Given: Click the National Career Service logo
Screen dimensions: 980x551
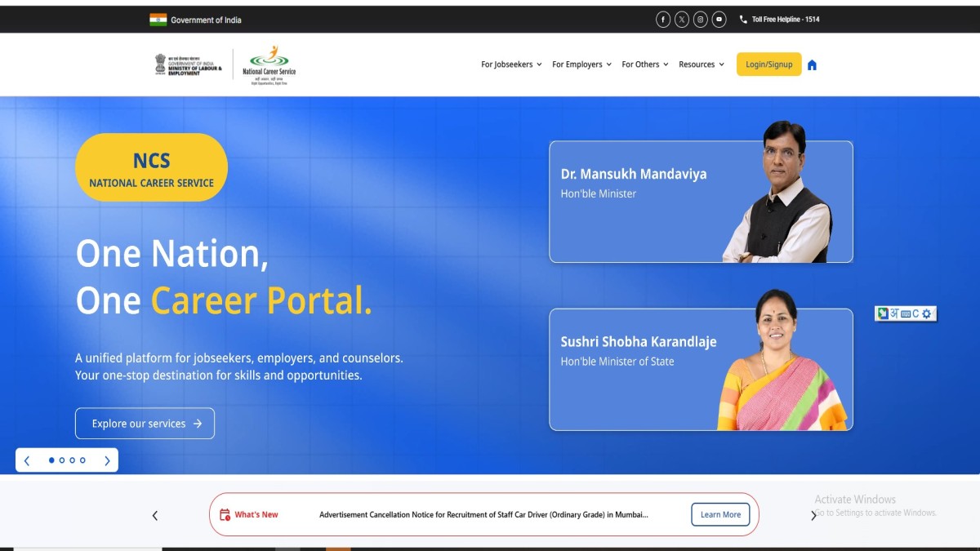Looking at the screenshot, I should point(269,64).
